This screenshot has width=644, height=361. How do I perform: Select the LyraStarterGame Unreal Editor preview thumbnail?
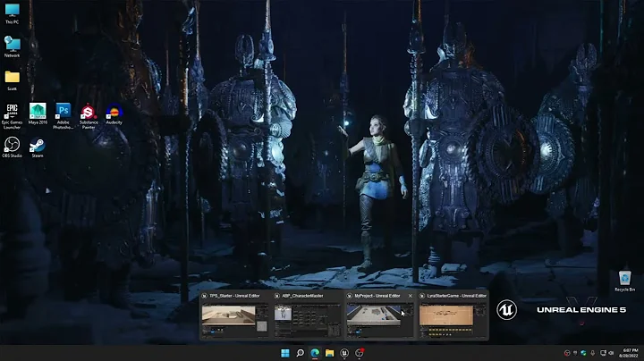453,315
